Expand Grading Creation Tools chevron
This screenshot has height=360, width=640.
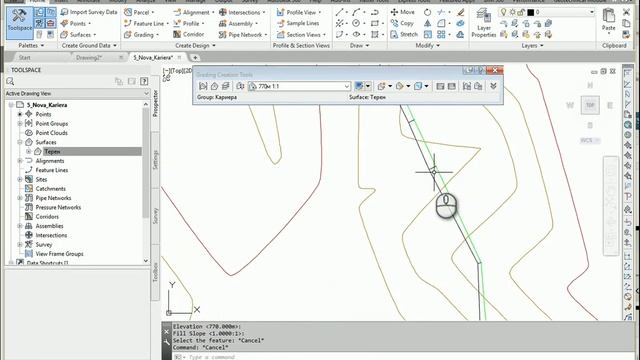click(493, 86)
